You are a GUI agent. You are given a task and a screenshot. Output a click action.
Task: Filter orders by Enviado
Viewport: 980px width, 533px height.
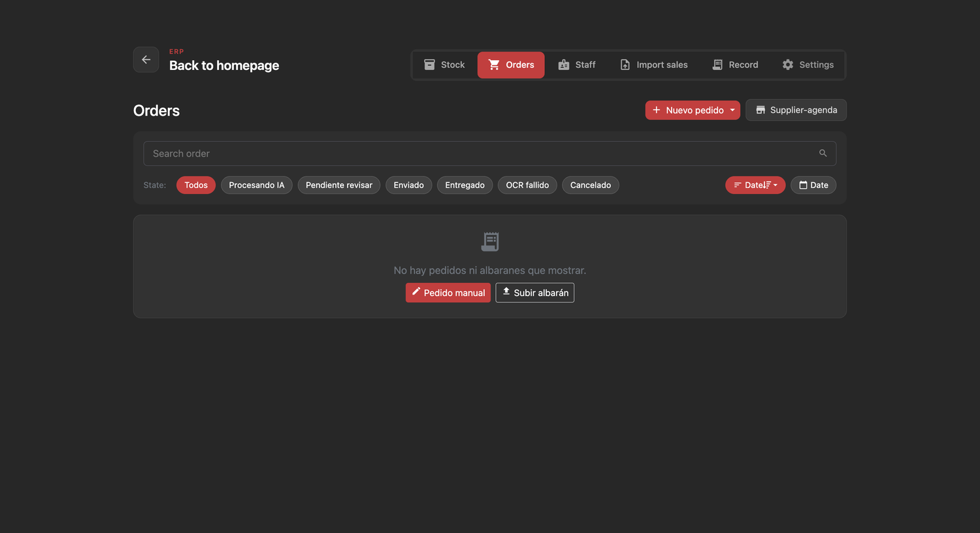coord(409,185)
